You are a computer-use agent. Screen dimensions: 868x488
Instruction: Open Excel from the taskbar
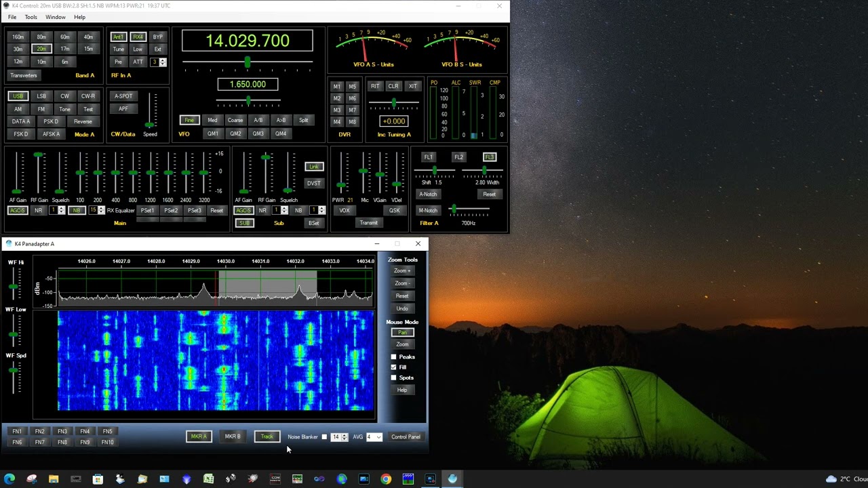(x=208, y=479)
